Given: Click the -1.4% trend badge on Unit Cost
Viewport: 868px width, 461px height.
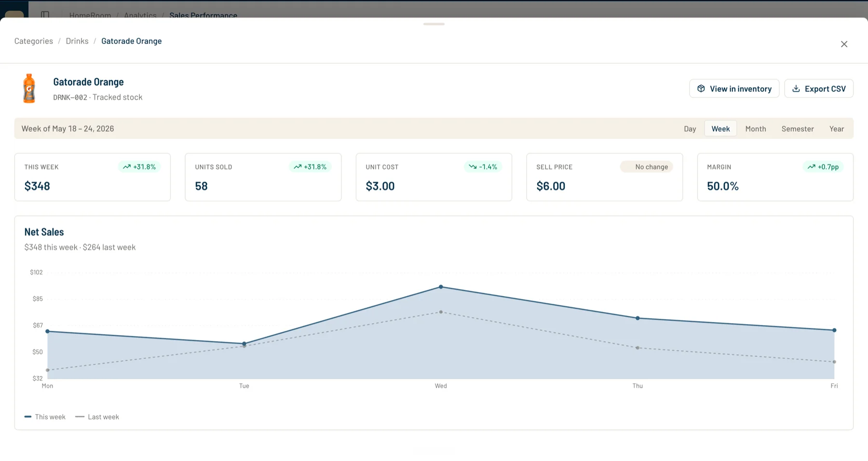Looking at the screenshot, I should [x=483, y=167].
